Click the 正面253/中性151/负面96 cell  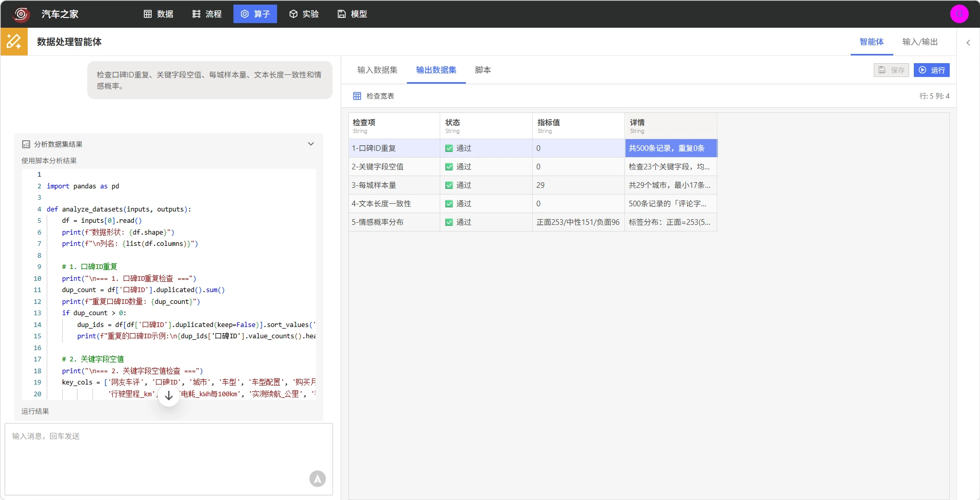coord(579,222)
